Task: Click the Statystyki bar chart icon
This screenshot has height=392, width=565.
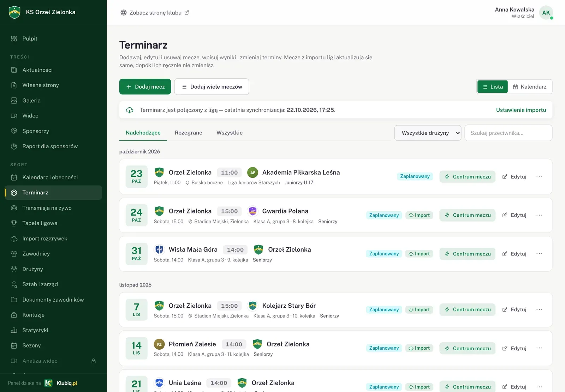Action: pos(14,330)
